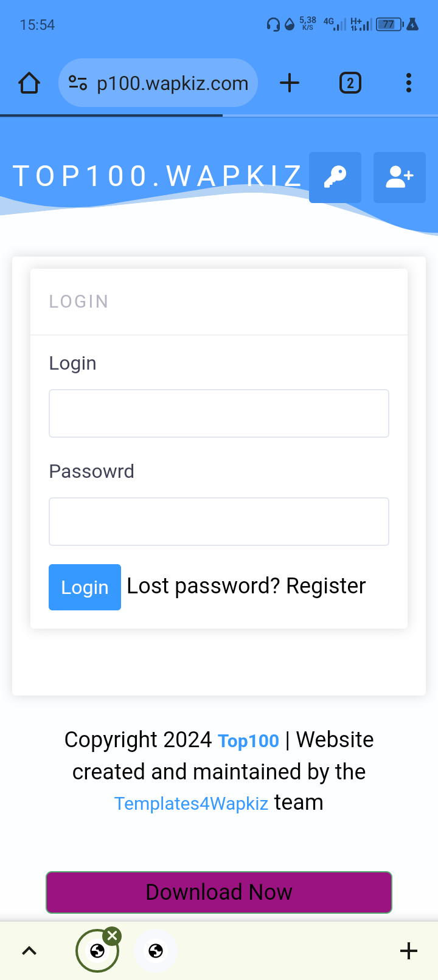
Task: Click the add-user register icon
Action: pos(400,178)
